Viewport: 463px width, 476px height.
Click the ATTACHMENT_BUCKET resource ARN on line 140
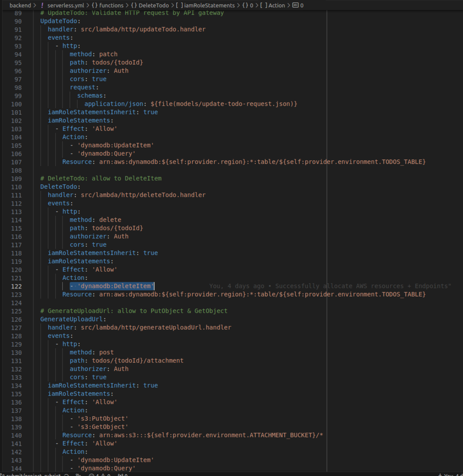point(211,435)
